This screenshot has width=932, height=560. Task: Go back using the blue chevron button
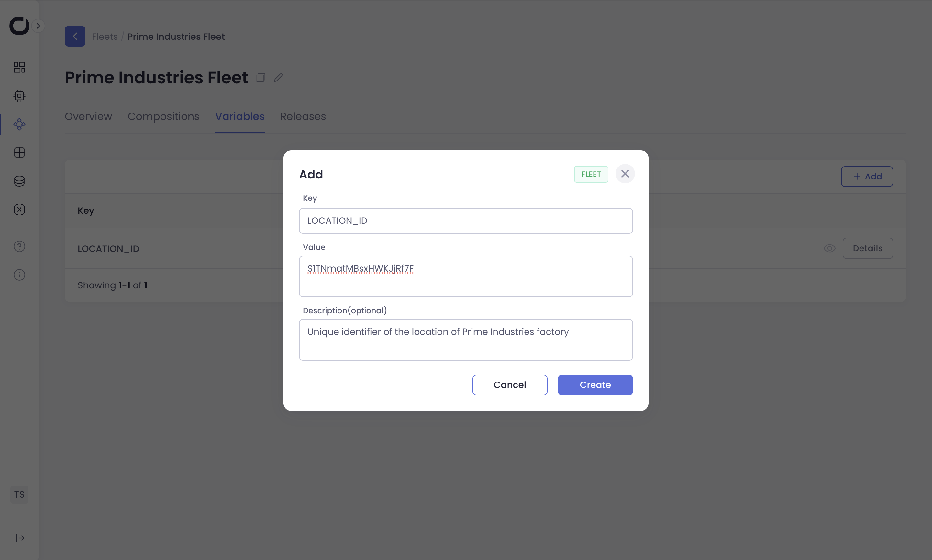click(x=75, y=36)
